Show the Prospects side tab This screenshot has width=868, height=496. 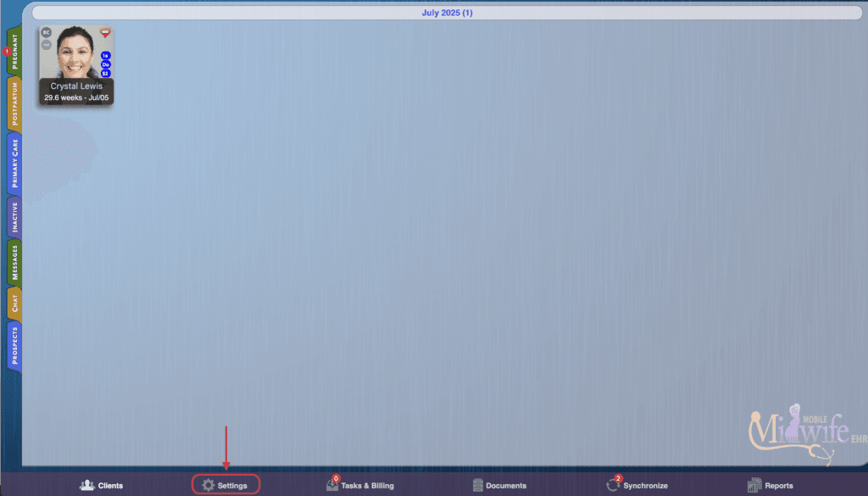coord(14,346)
